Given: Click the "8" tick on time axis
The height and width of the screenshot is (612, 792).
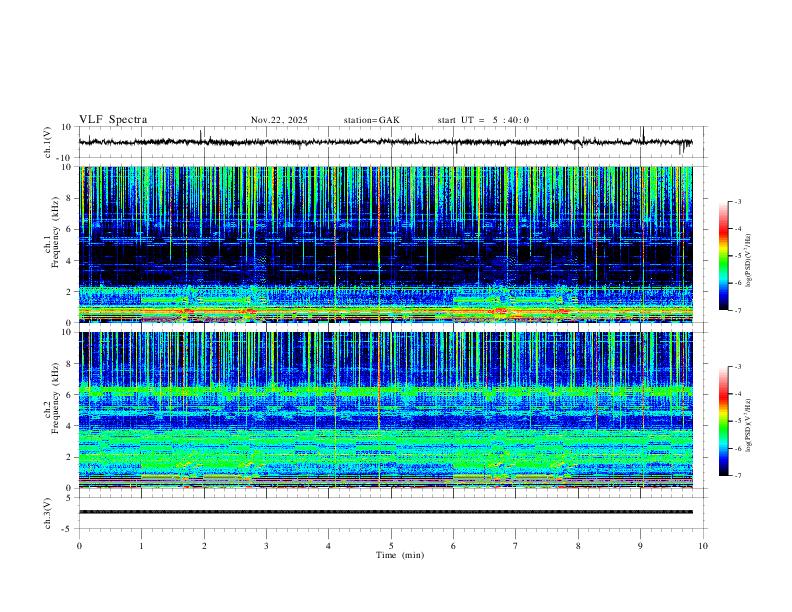Looking at the screenshot, I should pos(578,546).
